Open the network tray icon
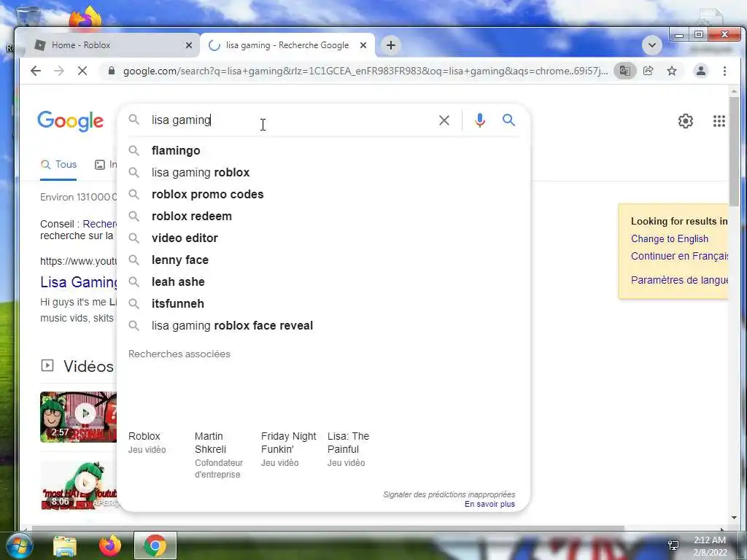 (x=673, y=545)
